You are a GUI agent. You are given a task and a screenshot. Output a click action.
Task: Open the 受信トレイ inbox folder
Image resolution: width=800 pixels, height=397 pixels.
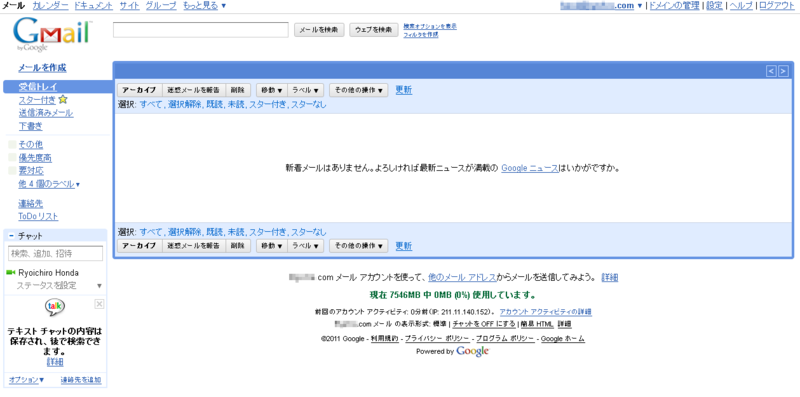coord(38,87)
